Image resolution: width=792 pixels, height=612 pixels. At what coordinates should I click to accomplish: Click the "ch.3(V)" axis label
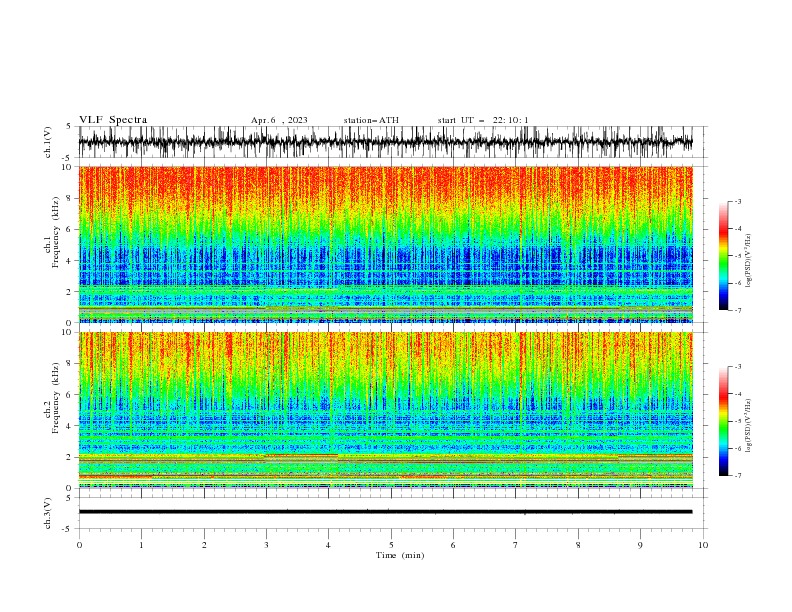(48, 513)
